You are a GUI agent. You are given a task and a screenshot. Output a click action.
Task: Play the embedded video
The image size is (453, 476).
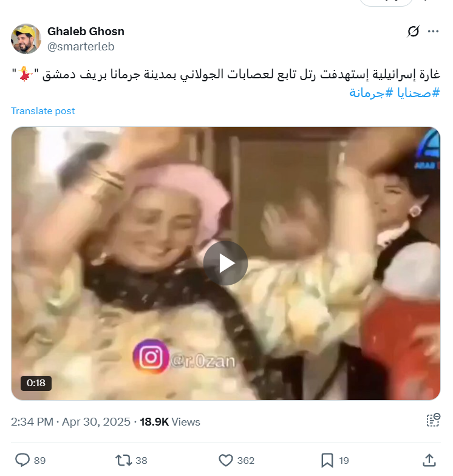[226, 263]
